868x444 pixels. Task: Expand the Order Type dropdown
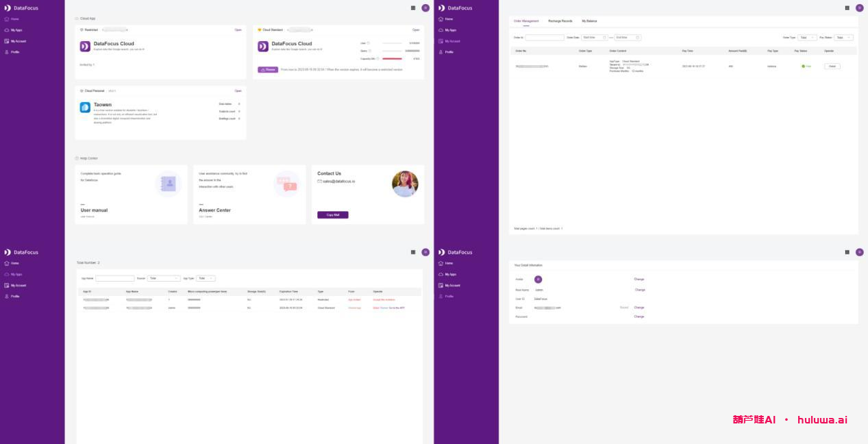pyautogui.click(x=807, y=38)
